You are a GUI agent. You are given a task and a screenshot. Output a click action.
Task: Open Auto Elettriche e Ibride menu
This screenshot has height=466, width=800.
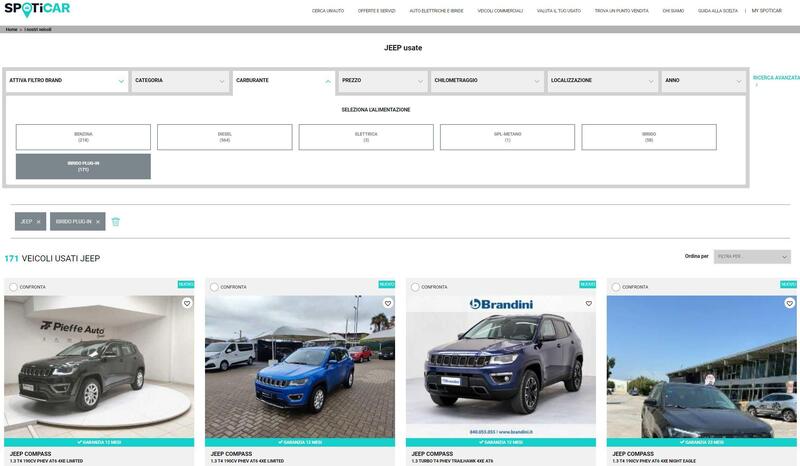pos(436,10)
